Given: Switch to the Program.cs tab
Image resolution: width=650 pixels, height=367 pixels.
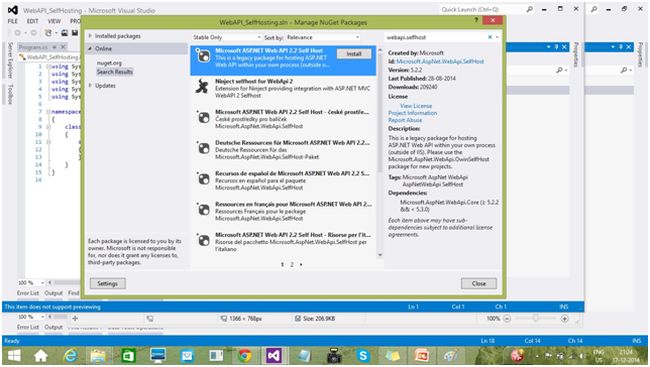Looking at the screenshot, I should tap(34, 47).
